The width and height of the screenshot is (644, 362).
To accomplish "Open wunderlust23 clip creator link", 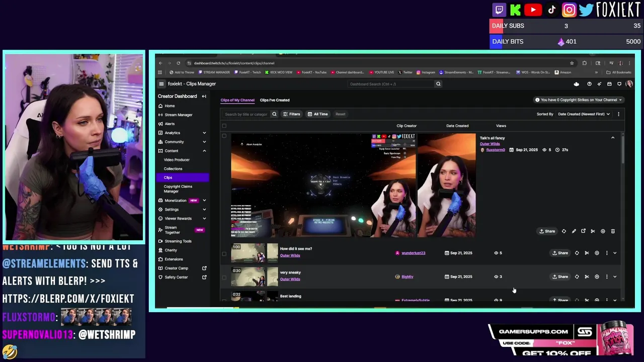I will coord(414,253).
